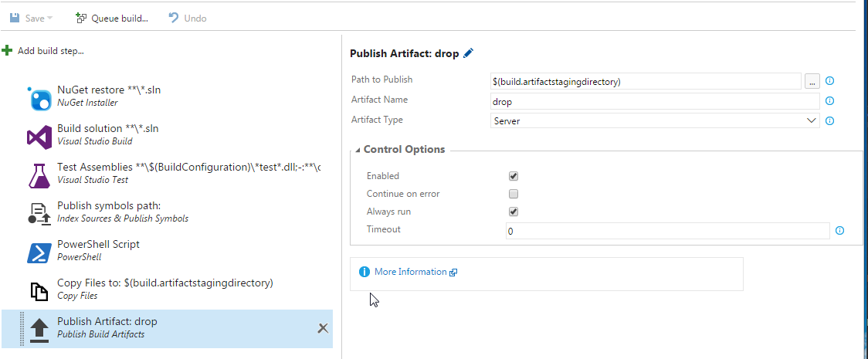Screen dimensions: 868x359
Task: Click the PowerShell Script step icon
Action: click(39, 252)
